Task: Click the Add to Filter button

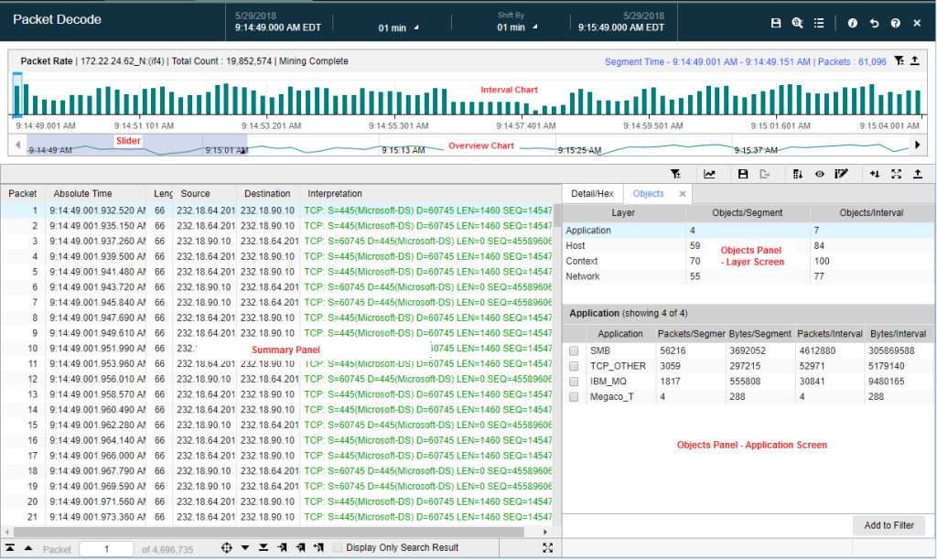Action: click(889, 525)
